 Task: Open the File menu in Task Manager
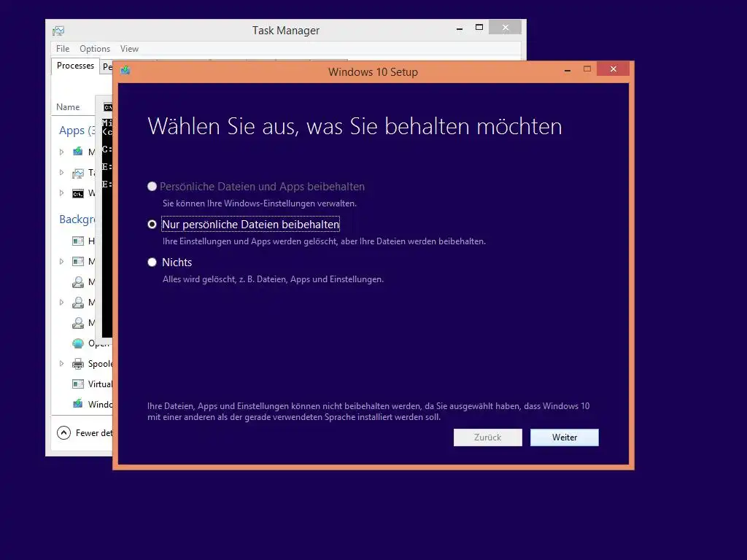click(x=63, y=49)
